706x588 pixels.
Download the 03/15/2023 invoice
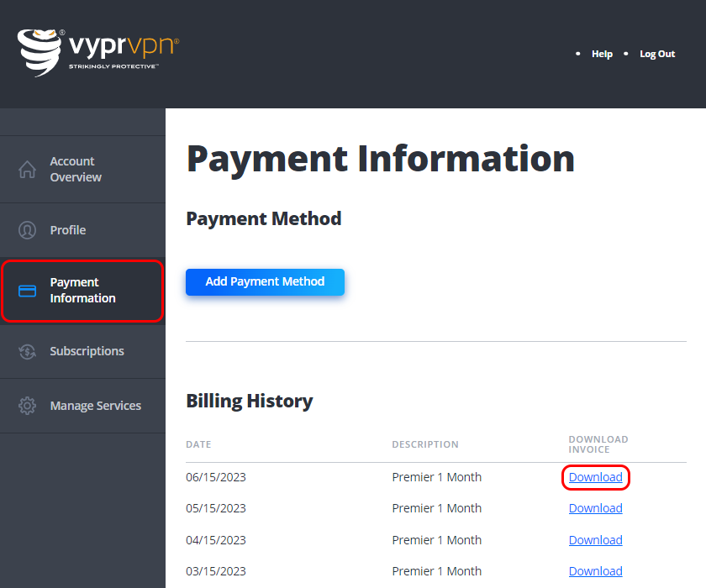coord(595,571)
